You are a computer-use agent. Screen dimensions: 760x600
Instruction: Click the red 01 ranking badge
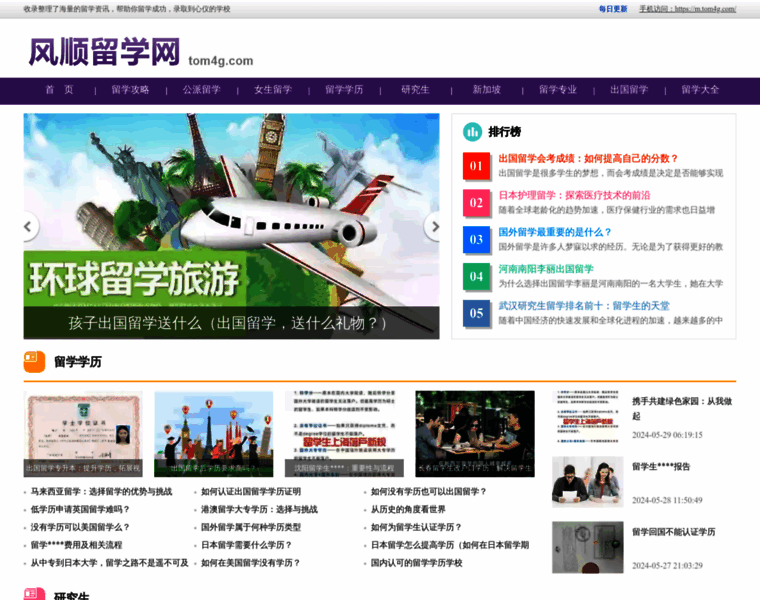coord(477,166)
